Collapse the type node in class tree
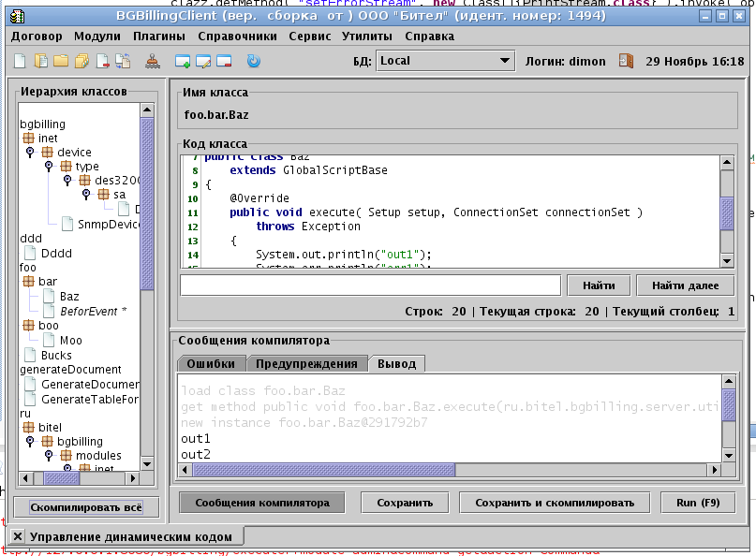 click(49, 167)
